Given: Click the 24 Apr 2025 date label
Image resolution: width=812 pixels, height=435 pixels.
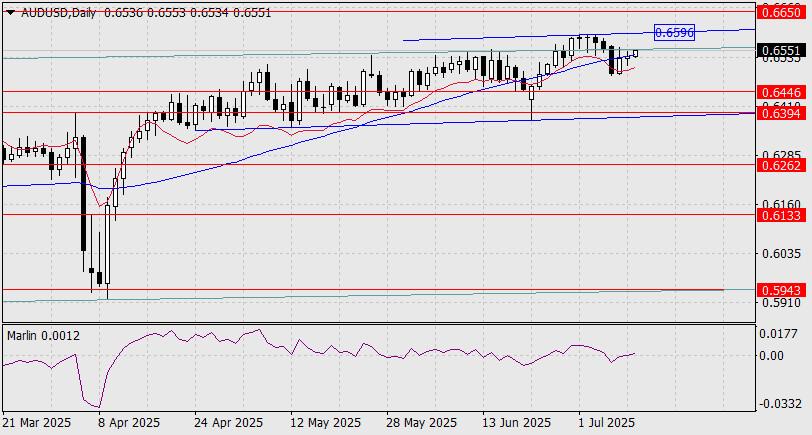Looking at the screenshot, I should click(229, 423).
